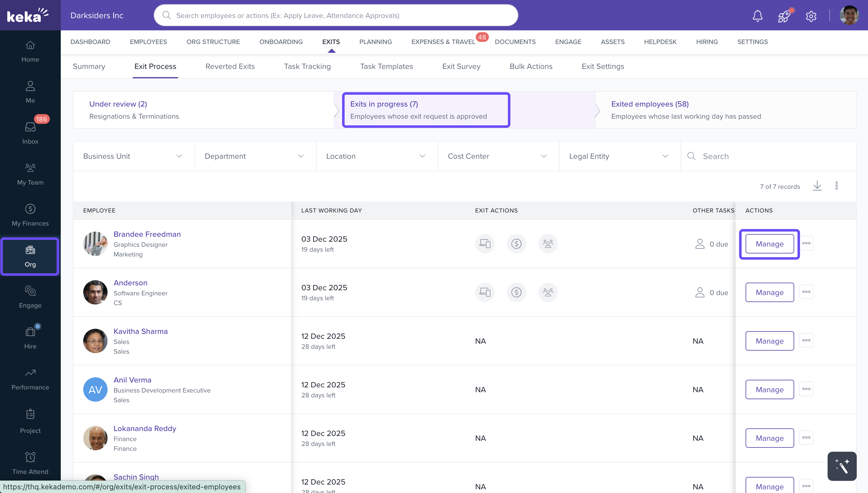Screen dimensions: 868x493
Task: Click the download records icon
Action: (817, 185)
